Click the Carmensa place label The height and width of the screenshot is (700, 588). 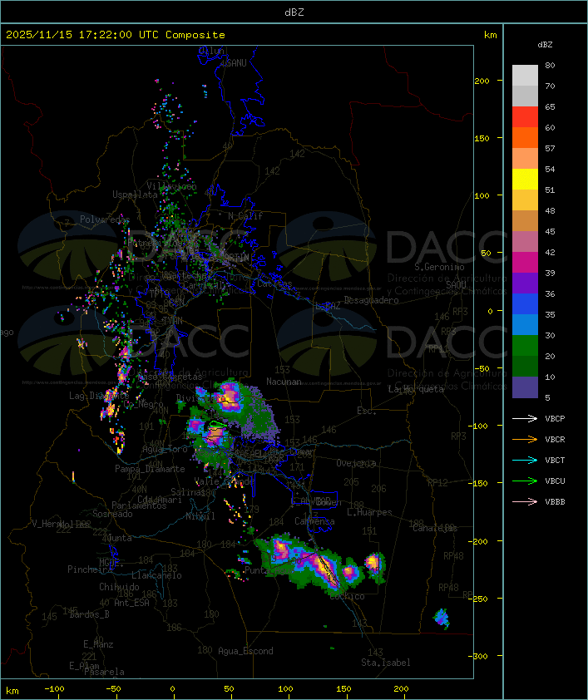coord(314,521)
